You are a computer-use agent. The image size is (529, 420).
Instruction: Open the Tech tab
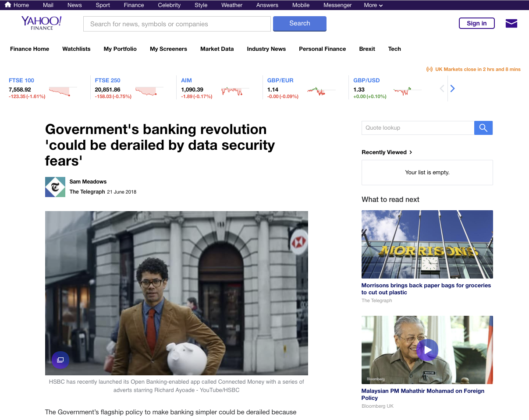pos(394,49)
